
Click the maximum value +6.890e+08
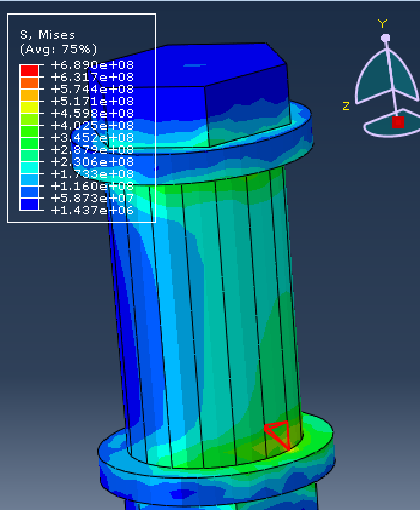coord(93,65)
